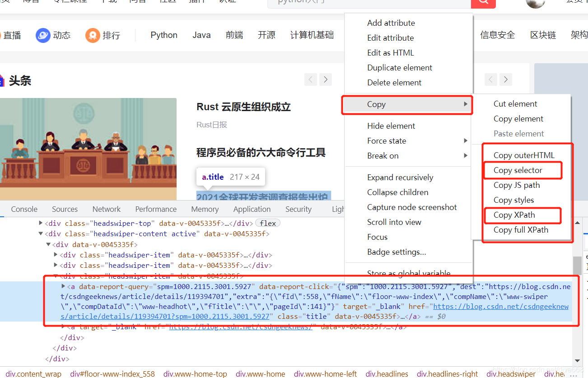Screen dimensions: 588x378
Task: Choose Scroll into view
Action: pos(394,222)
